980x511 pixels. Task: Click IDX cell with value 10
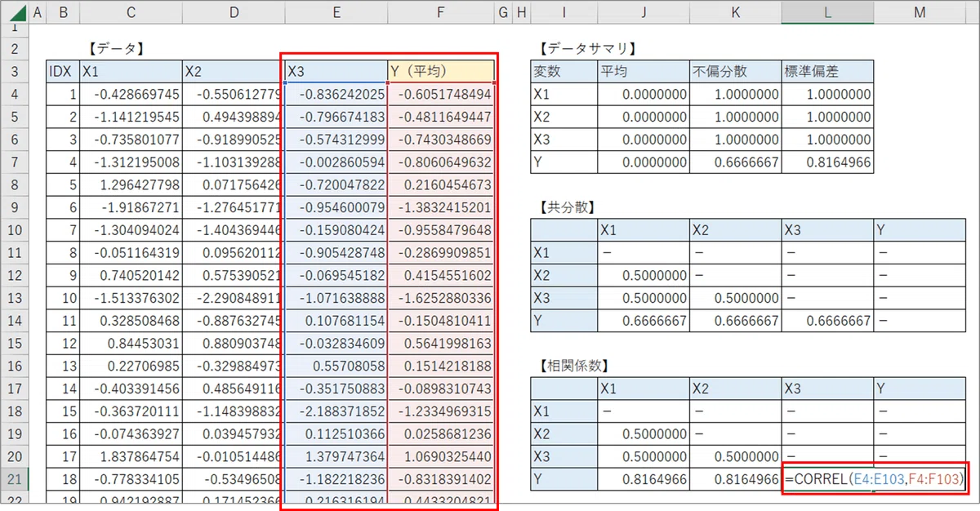(64, 298)
